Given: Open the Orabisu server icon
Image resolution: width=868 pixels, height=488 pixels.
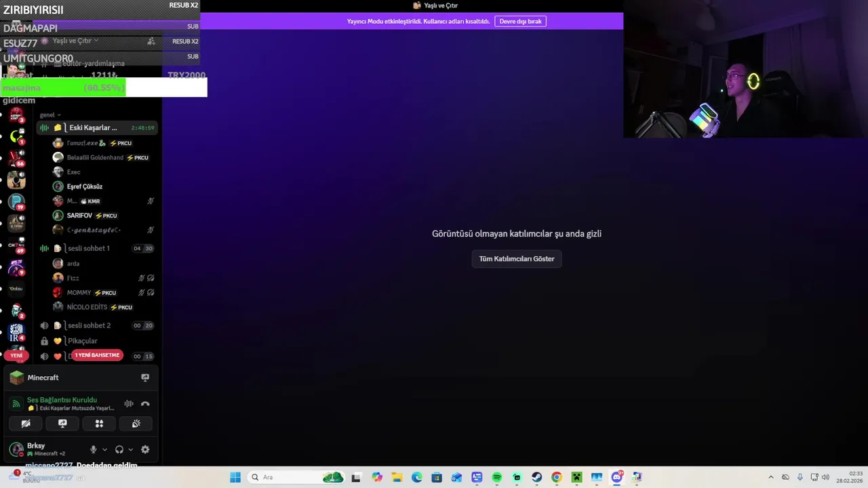Looking at the screenshot, I should 16,289.
